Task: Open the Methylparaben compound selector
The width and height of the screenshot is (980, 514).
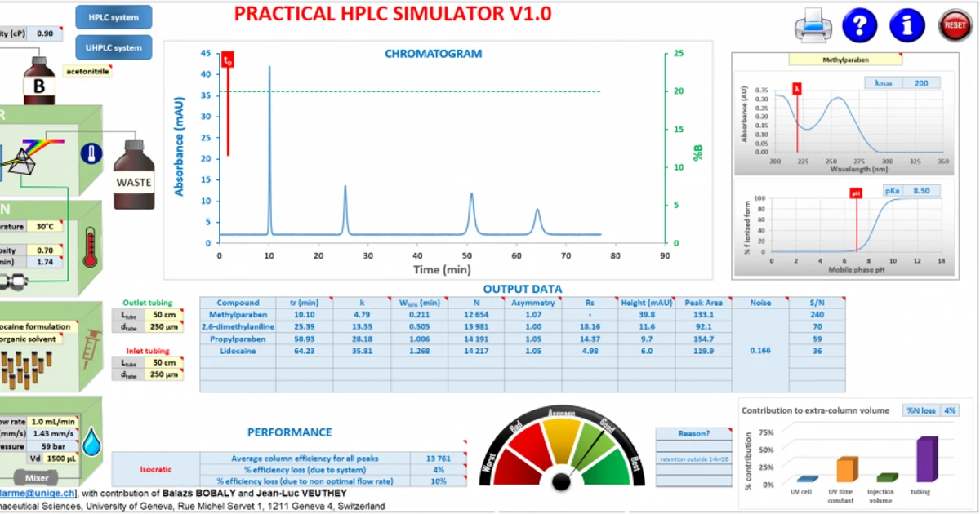Action: coord(846,59)
